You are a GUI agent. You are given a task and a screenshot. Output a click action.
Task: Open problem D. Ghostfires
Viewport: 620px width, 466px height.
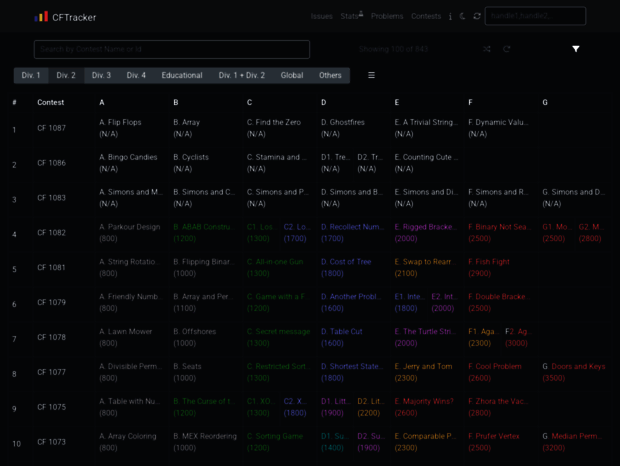point(343,123)
